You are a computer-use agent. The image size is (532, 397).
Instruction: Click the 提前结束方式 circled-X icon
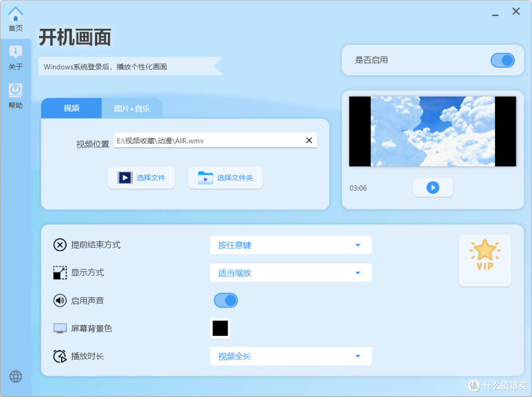[x=60, y=245]
